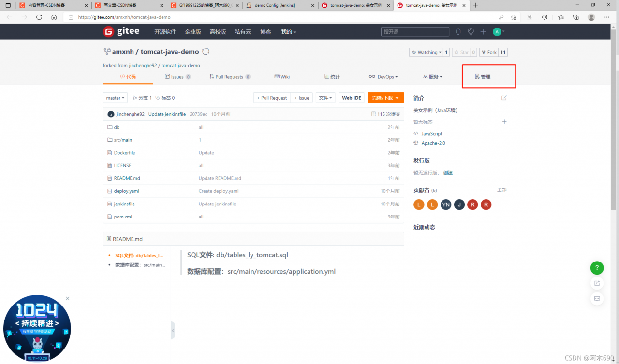The height and width of the screenshot is (364, 619).
Task: Click the db folder icon
Action: coord(110,127)
